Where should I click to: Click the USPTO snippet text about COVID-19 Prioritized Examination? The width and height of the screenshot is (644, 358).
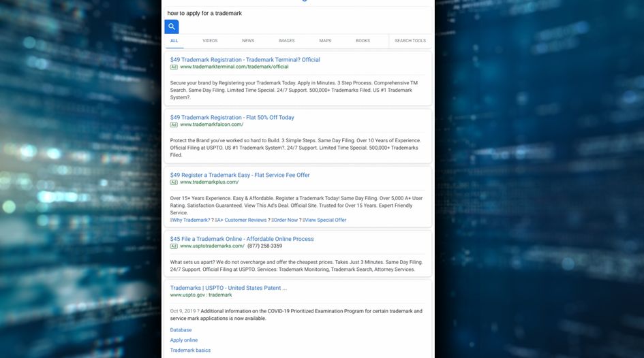tap(296, 314)
